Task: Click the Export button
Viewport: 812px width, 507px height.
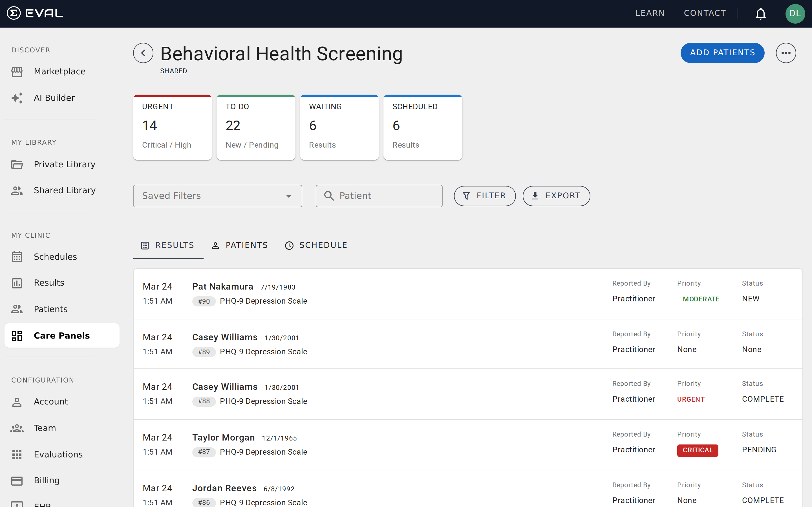Action: pyautogui.click(x=556, y=196)
